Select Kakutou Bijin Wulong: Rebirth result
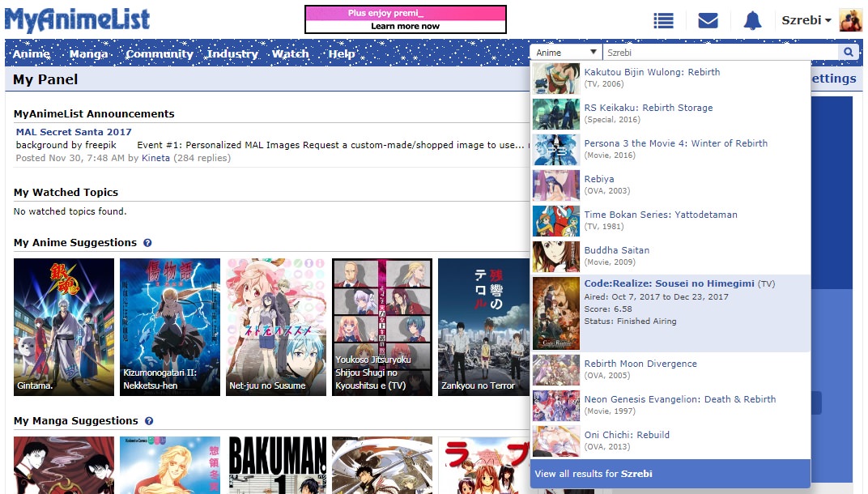 pyautogui.click(x=670, y=78)
